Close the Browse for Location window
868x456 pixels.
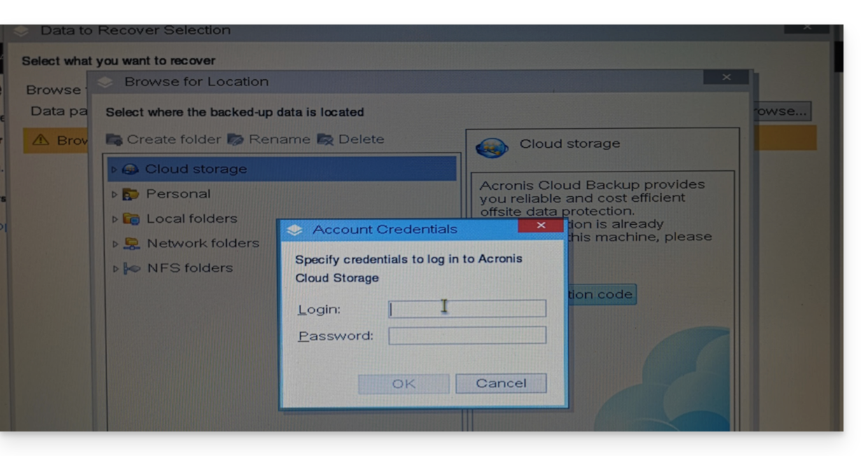click(x=726, y=77)
